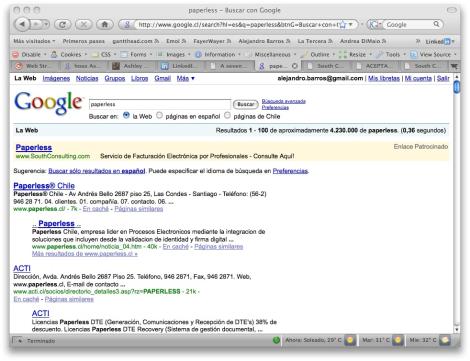Click the Forward arrow button
Viewport: 470px width, 361px height.
click(x=37, y=24)
